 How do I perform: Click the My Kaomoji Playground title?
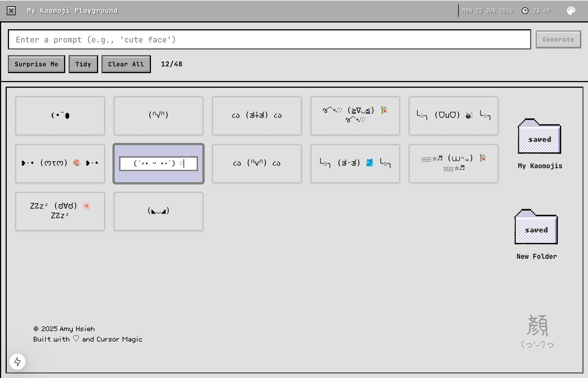72,11
